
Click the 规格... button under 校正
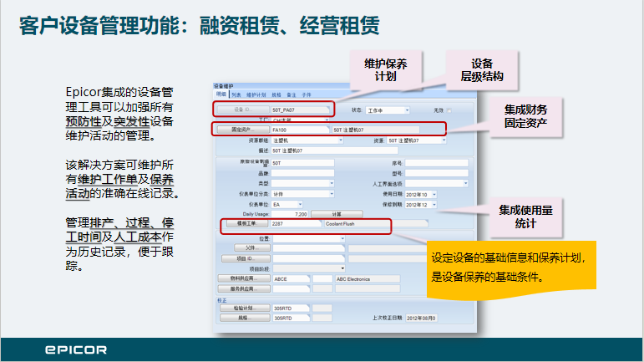click(x=245, y=318)
